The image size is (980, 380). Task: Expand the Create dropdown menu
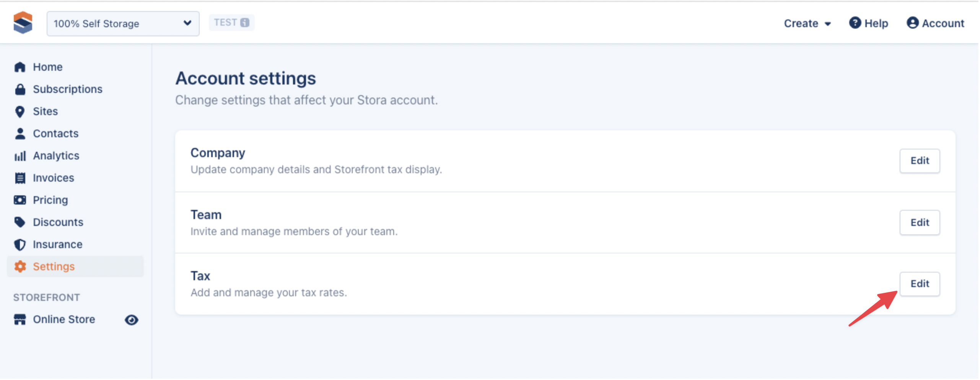click(x=807, y=24)
